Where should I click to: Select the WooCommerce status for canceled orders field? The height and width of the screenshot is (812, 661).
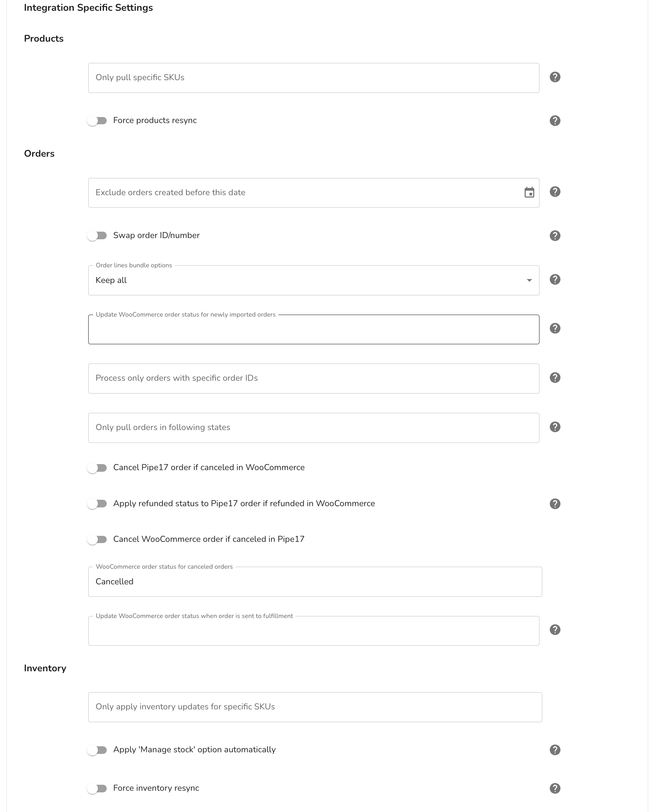tap(315, 582)
